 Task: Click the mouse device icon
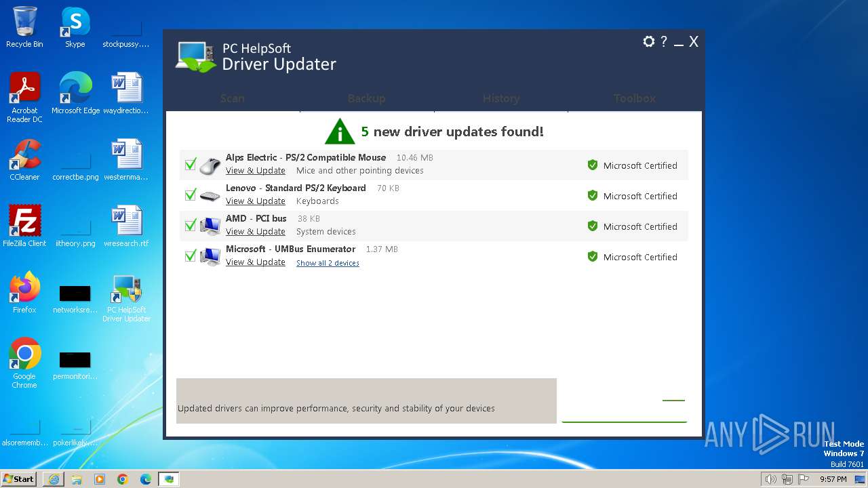click(210, 165)
